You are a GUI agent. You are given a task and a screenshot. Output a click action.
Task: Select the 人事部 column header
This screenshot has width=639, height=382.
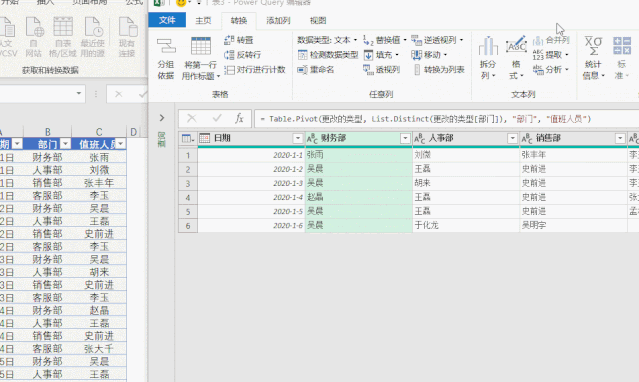pyautogui.click(x=466, y=139)
